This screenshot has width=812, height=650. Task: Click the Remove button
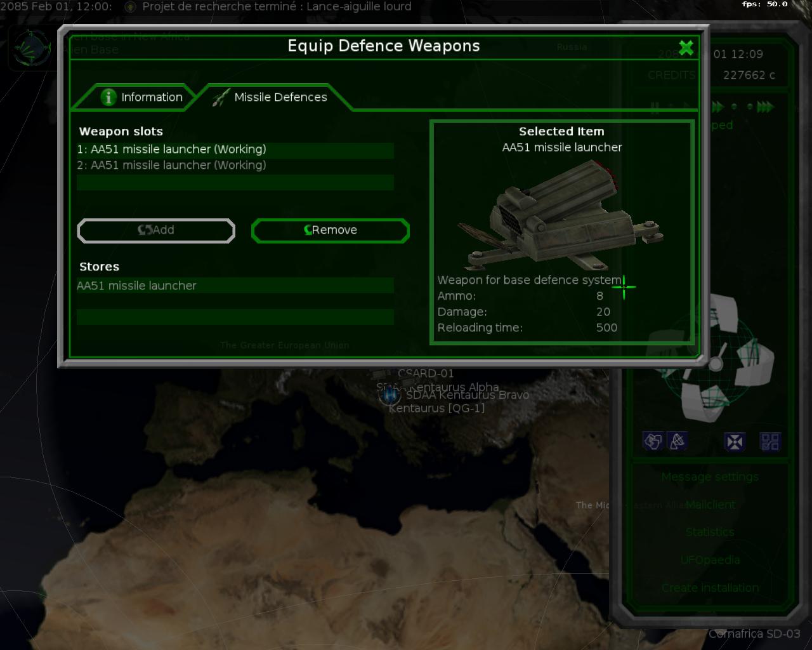[x=331, y=230]
